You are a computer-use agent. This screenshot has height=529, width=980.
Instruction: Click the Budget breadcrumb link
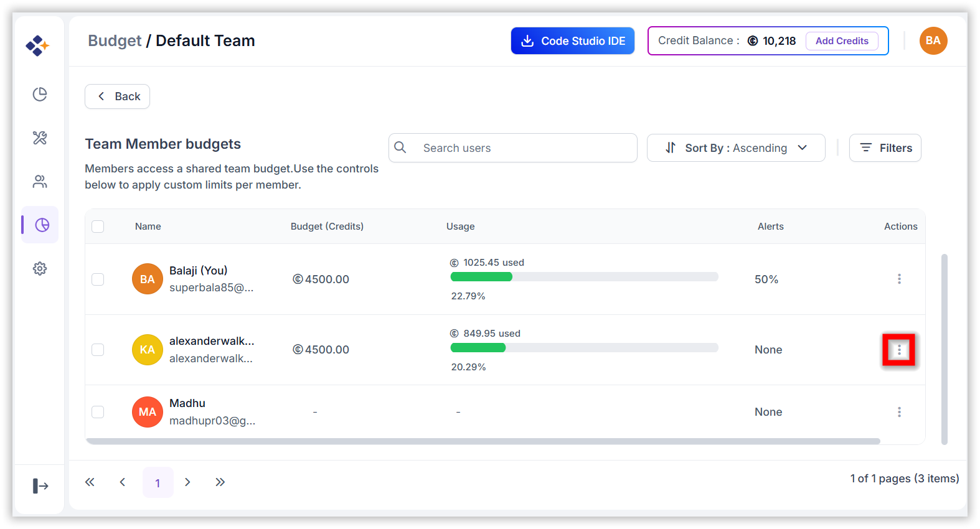click(x=115, y=40)
